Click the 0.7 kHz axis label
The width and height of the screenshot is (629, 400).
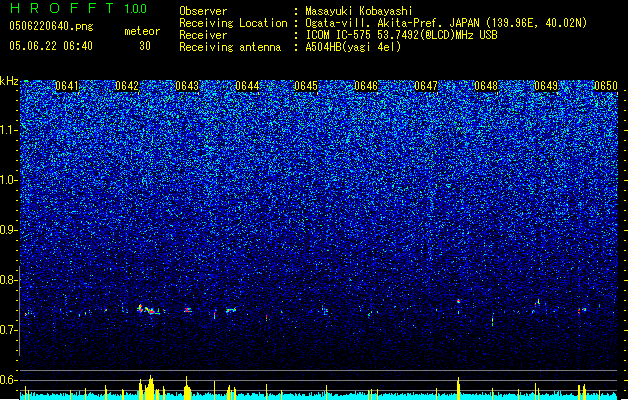9,330
